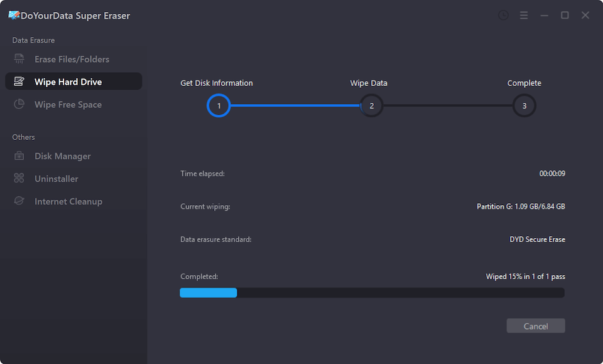Close the Super Eraser window
Viewport: 603px width, 364px height.
pos(585,15)
